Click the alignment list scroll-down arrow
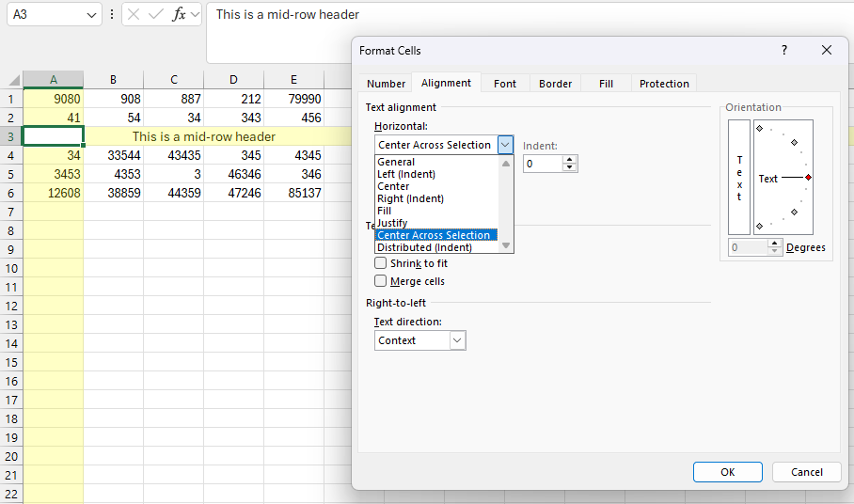The image size is (854, 504). click(x=506, y=245)
